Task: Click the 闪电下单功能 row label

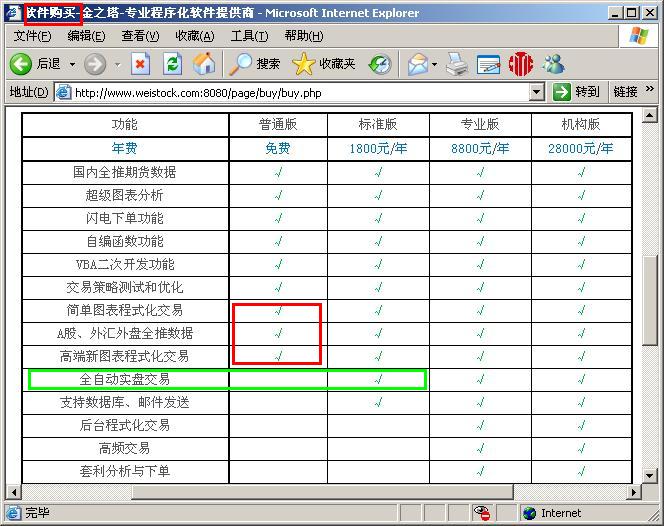Action: pyautogui.click(x=124, y=219)
